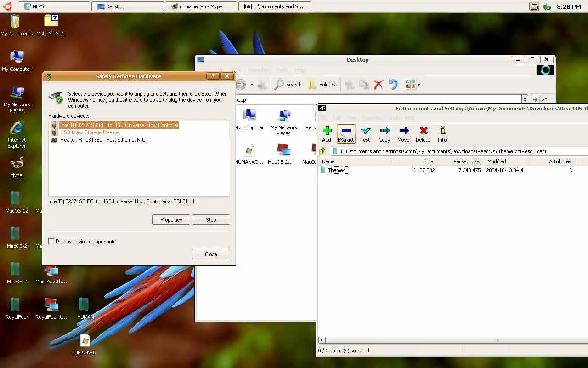Click the Copy tool in 7-Zip toolbar

[384, 134]
